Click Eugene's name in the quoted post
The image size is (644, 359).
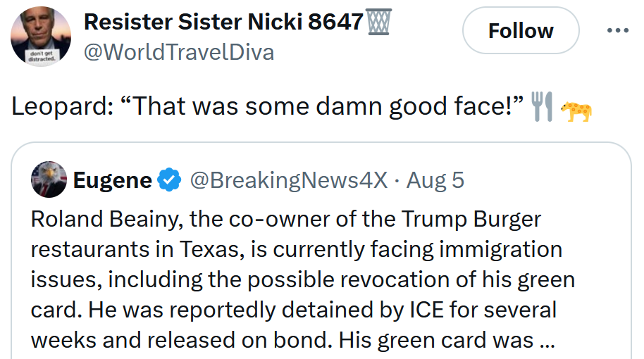pos(112,180)
